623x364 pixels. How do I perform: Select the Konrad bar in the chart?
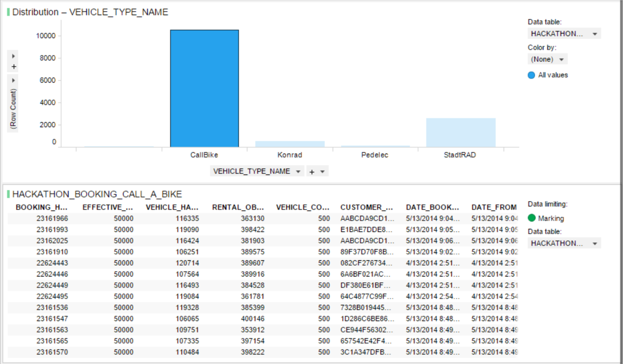290,144
